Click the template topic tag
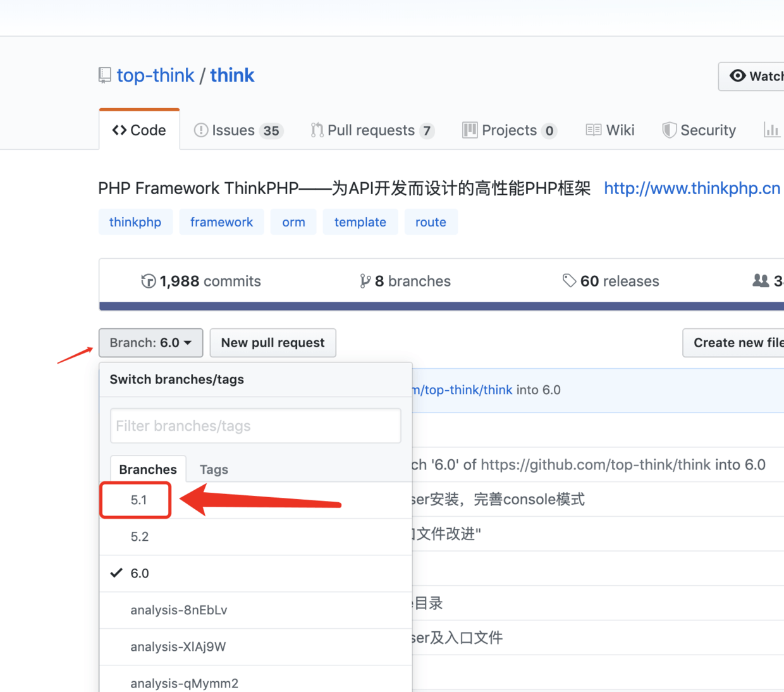784x692 pixels. point(360,222)
